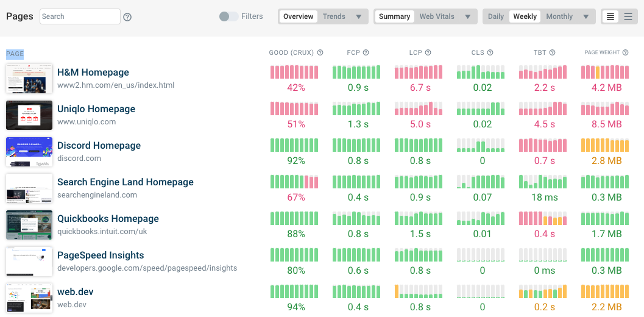
Task: Open the web.dev page title link
Action: [x=76, y=292]
